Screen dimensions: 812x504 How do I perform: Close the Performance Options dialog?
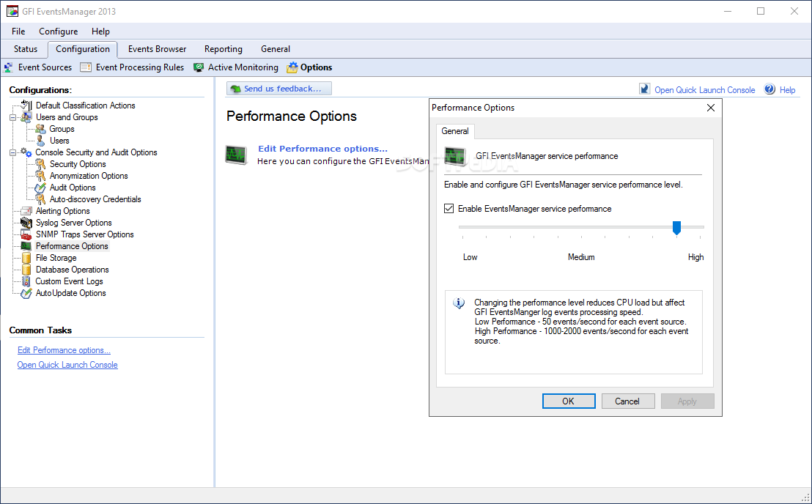click(x=711, y=108)
